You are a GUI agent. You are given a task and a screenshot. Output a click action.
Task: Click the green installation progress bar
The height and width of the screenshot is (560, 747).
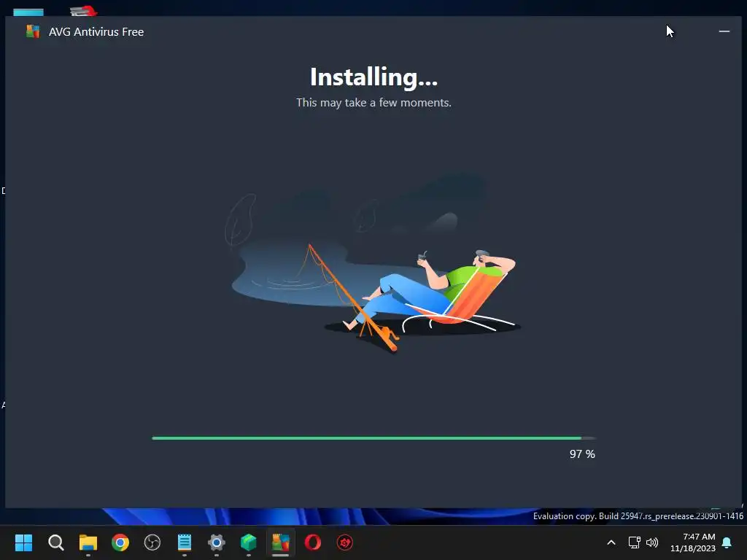(373, 437)
